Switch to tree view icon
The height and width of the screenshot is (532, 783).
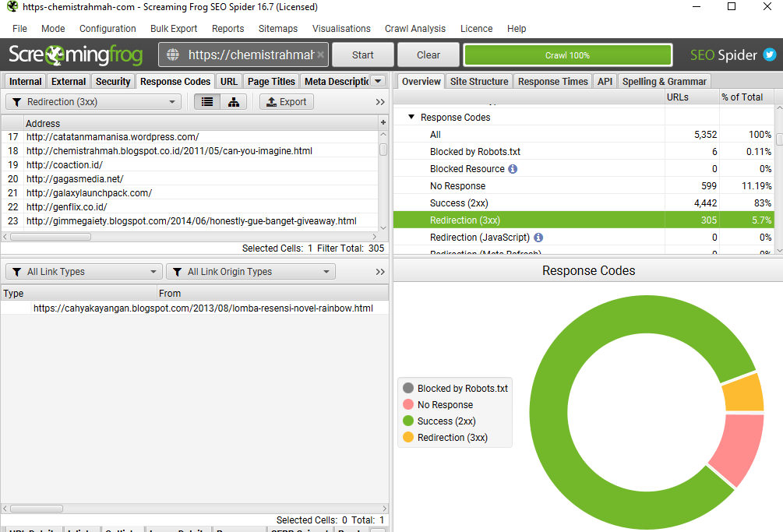tap(233, 102)
